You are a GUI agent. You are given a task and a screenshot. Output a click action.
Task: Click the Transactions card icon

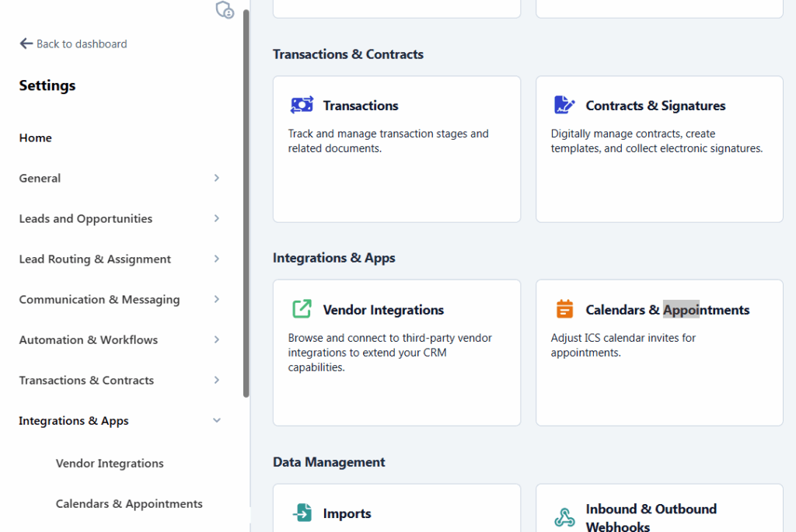point(302,106)
